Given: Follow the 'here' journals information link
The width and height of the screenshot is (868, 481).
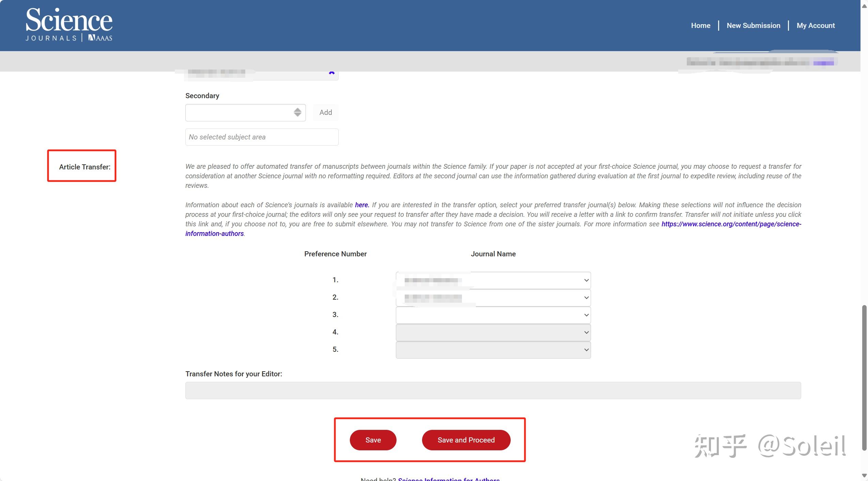Looking at the screenshot, I should (362, 205).
